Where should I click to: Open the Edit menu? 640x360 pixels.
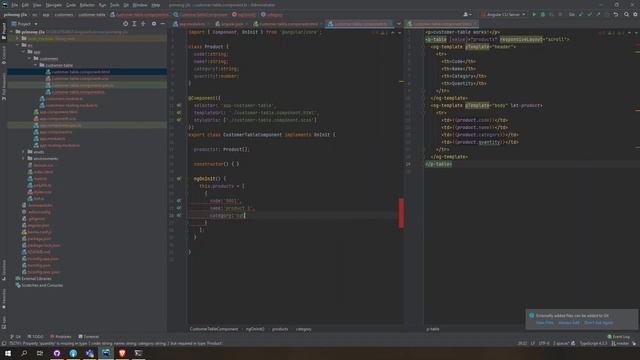25,5
